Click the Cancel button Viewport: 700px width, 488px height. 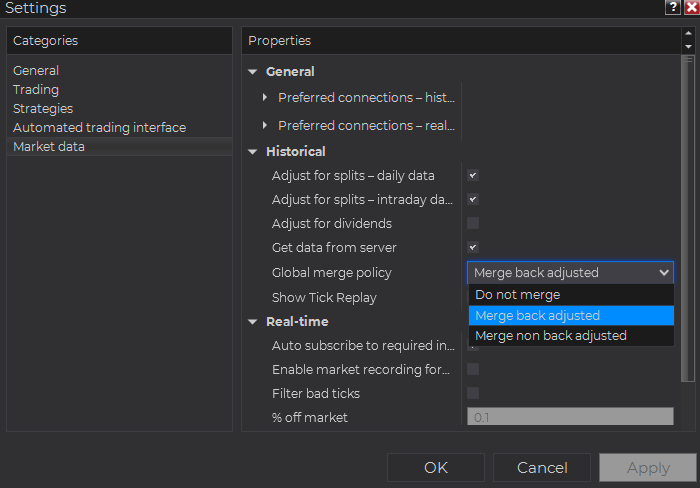tap(542, 467)
